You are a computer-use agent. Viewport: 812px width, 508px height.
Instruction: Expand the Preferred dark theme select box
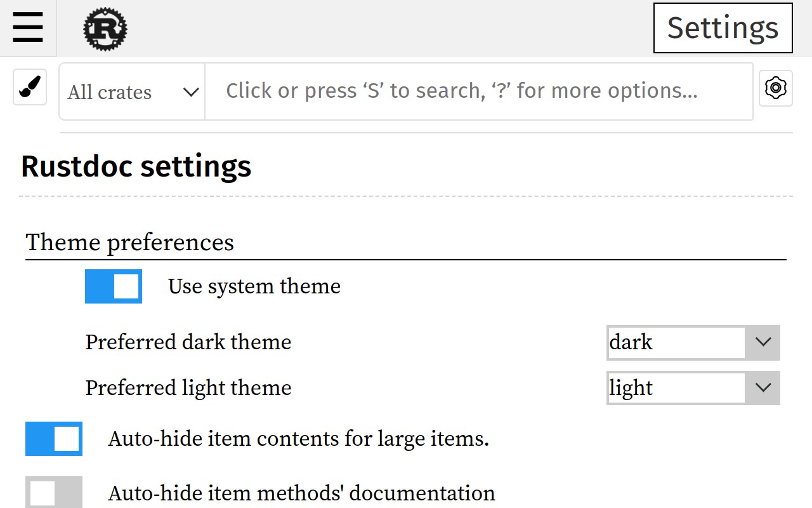point(676,342)
